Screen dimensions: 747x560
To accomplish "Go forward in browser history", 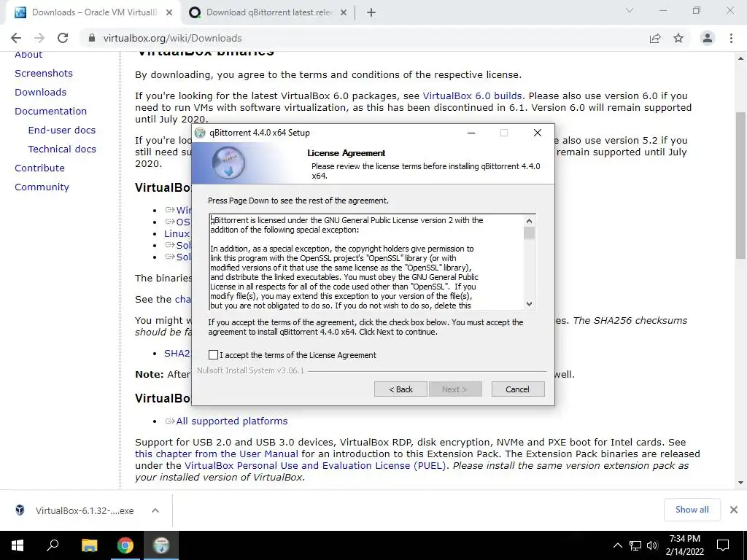I will click(x=39, y=38).
